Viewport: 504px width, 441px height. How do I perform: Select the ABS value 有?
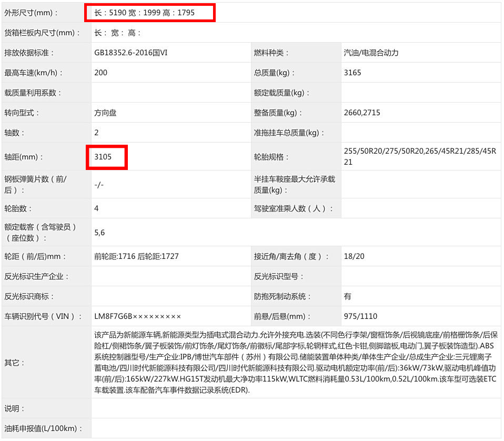coord(347,296)
